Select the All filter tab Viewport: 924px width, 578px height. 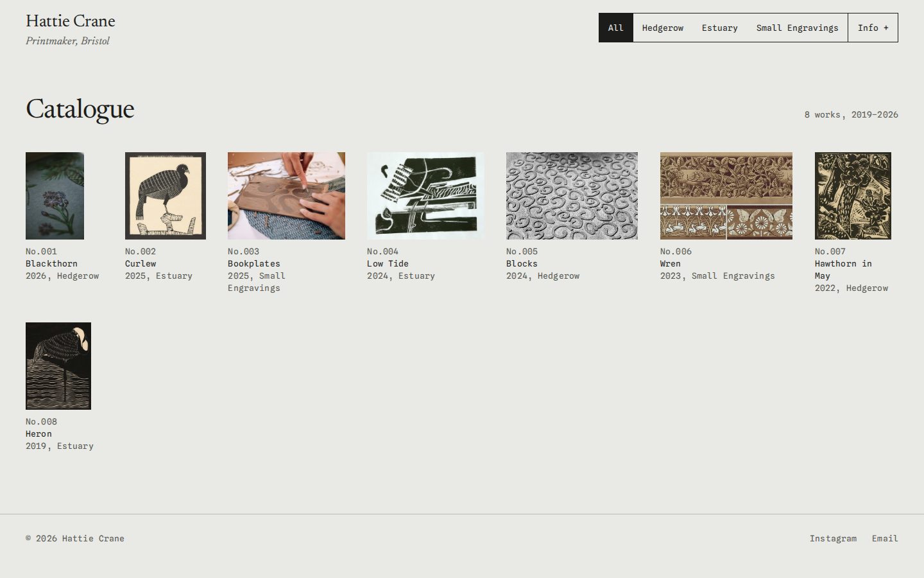pos(616,28)
